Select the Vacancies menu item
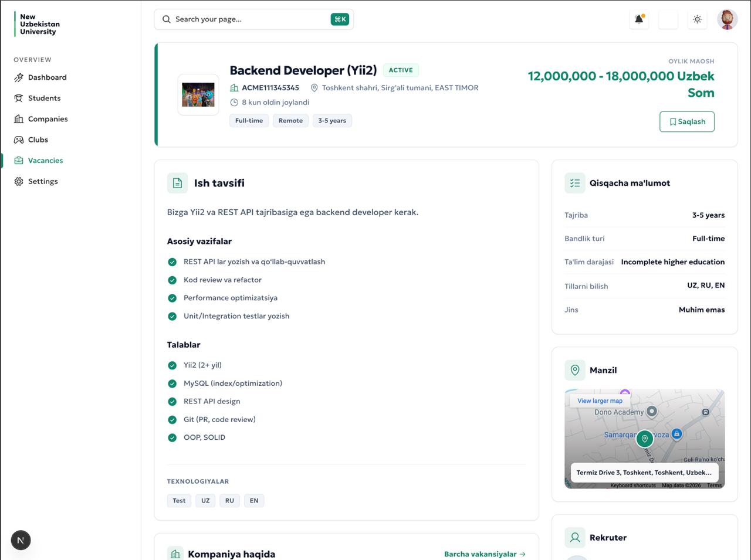 pyautogui.click(x=45, y=161)
